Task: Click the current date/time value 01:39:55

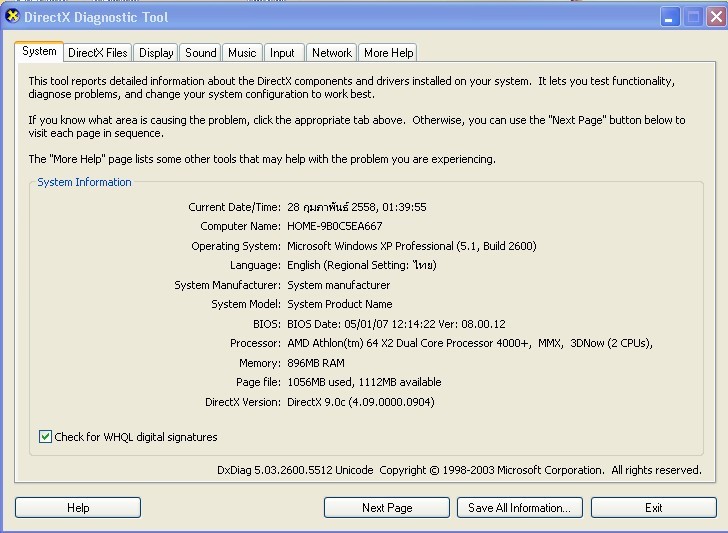Action: pyautogui.click(x=357, y=207)
